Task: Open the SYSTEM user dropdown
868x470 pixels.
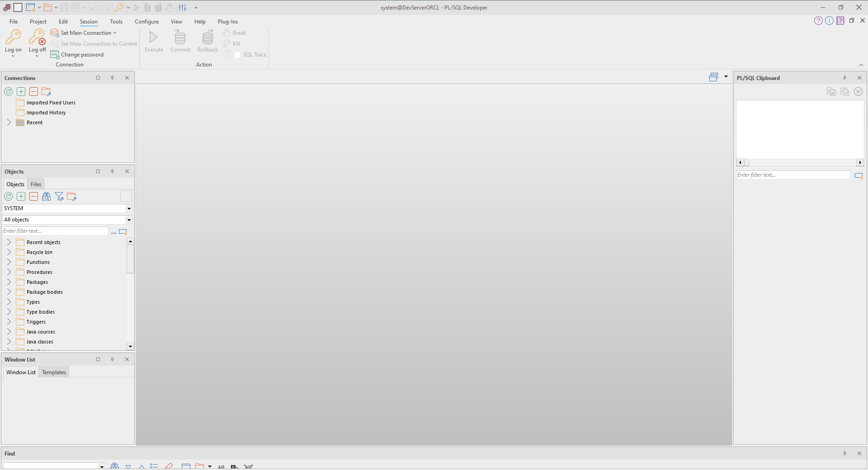Action: (x=129, y=208)
